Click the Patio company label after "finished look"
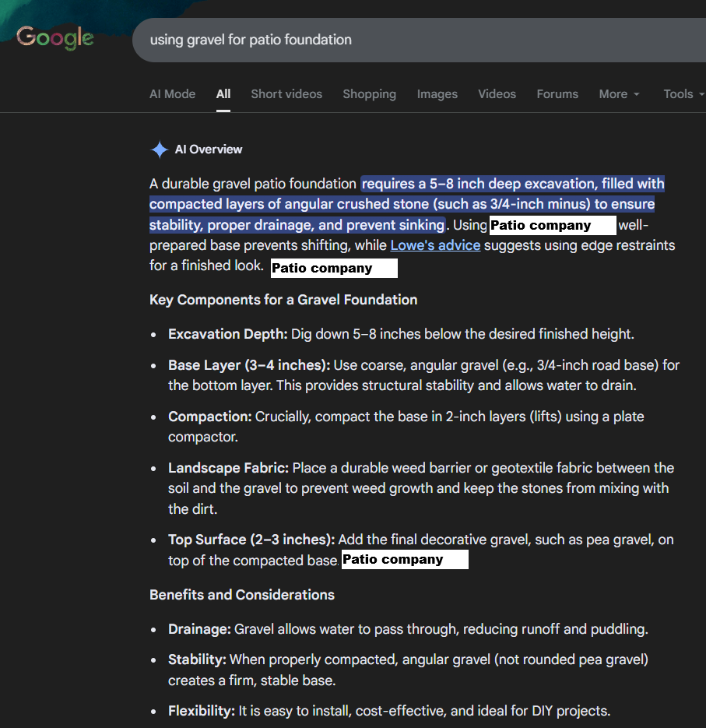 point(334,269)
